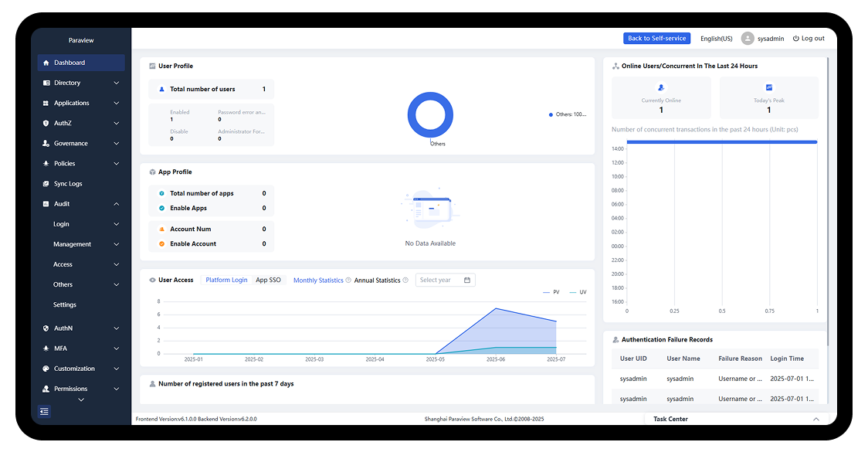Image resolution: width=868 pixels, height=459 pixels.
Task: Click the Applications grid icon
Action: (x=46, y=103)
